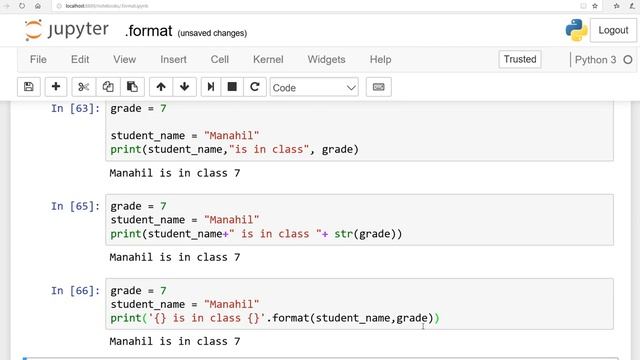Open the File menu
Viewport: 640px width, 360px height.
point(38,60)
